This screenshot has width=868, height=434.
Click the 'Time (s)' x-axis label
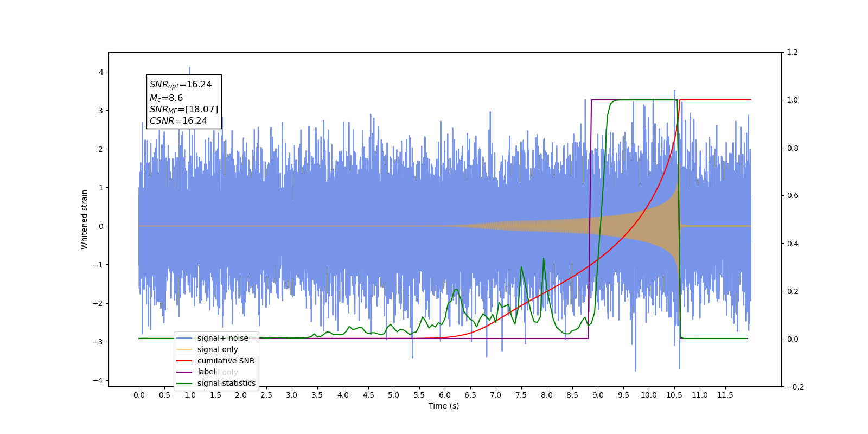(x=444, y=406)
